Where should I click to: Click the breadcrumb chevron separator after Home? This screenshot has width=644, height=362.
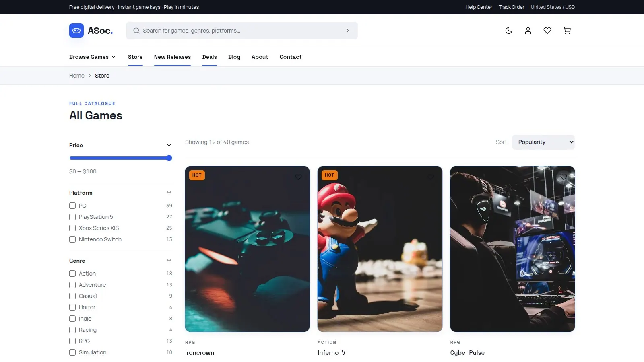coord(90,76)
